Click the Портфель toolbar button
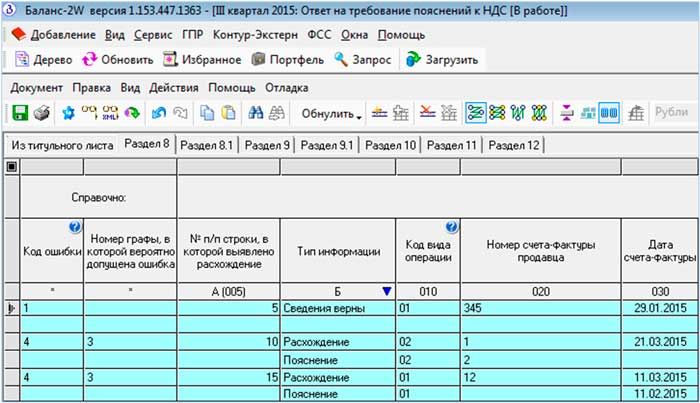This screenshot has width=700, height=403. (288, 59)
